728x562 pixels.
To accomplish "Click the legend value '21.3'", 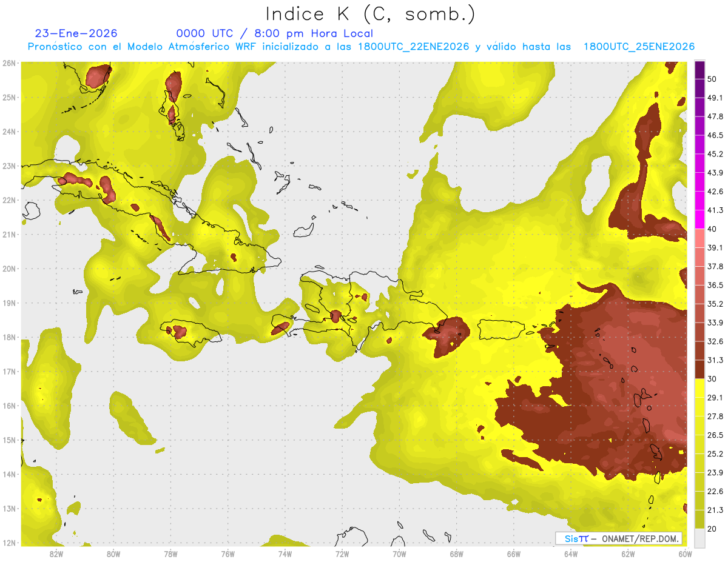I will tap(715, 510).
